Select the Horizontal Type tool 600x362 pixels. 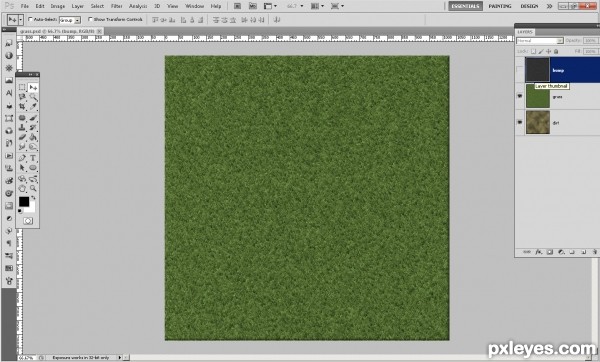pyautogui.click(x=33, y=158)
